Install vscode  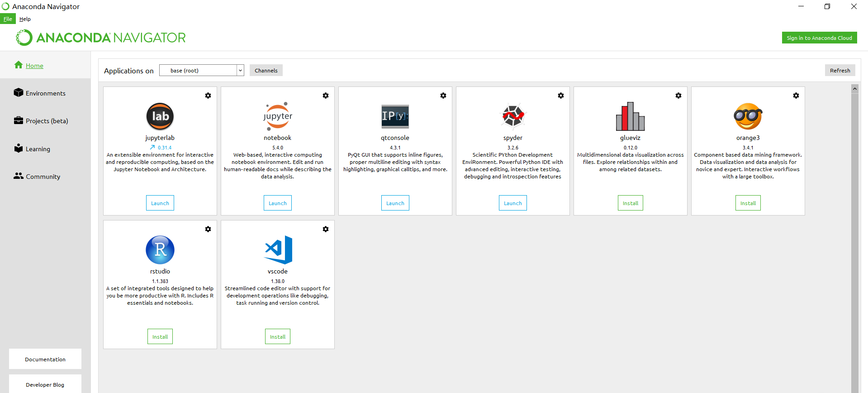(x=278, y=337)
